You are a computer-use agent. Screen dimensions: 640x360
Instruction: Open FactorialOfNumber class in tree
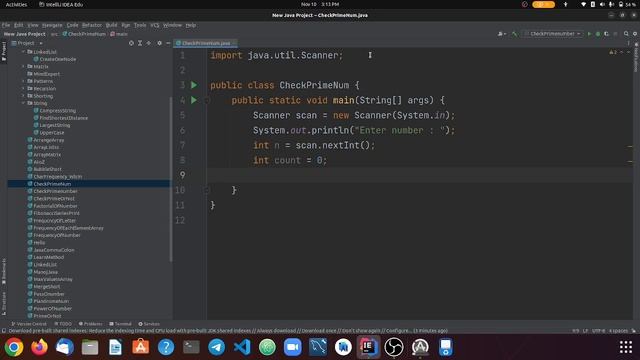(x=52, y=206)
